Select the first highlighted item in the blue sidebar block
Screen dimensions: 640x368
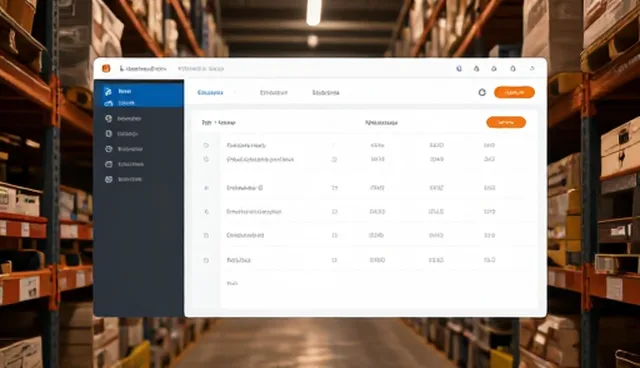[139, 91]
